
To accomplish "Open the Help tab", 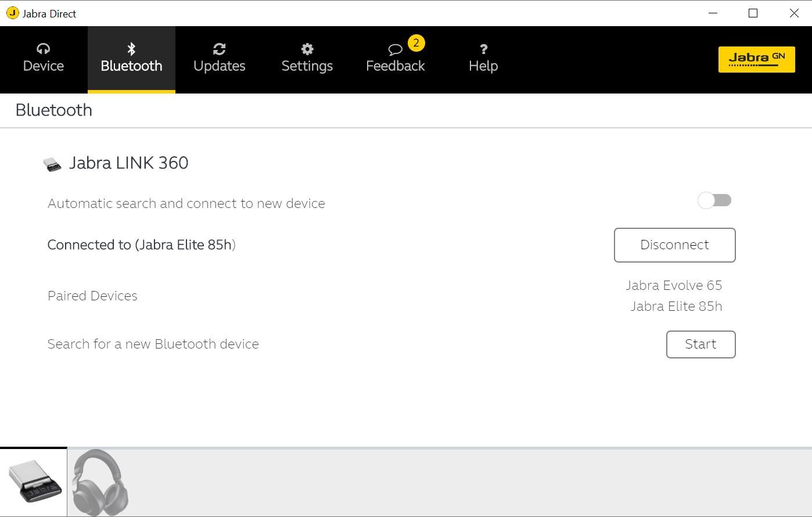I will [483, 59].
